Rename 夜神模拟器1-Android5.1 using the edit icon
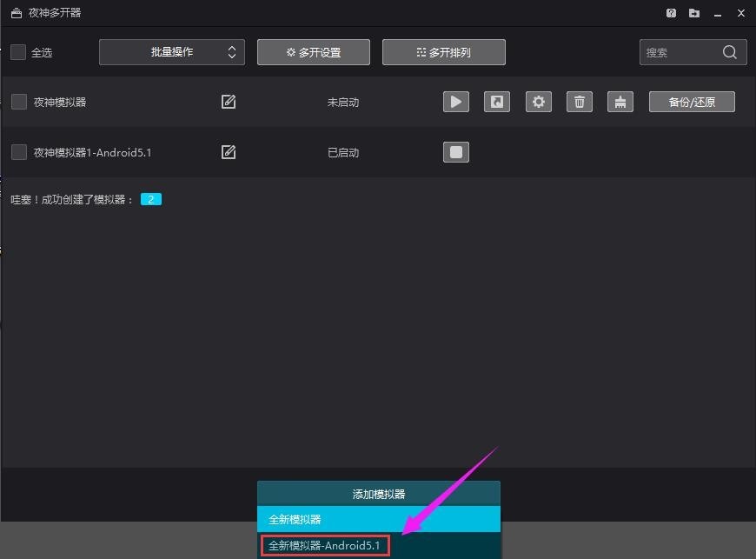 (228, 152)
